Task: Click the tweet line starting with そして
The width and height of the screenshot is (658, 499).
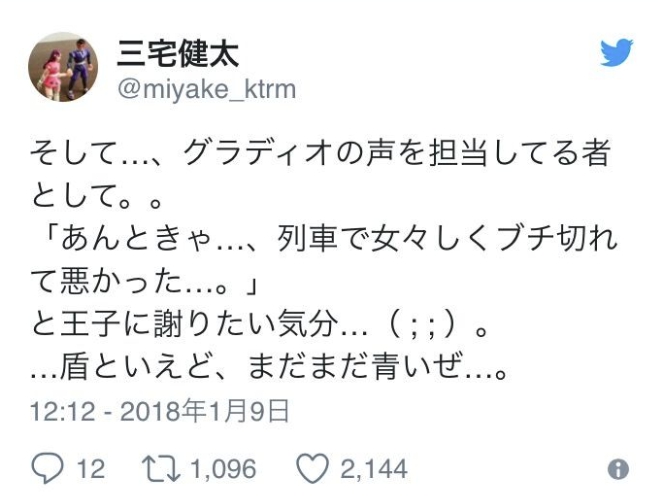Action: pos(320,155)
